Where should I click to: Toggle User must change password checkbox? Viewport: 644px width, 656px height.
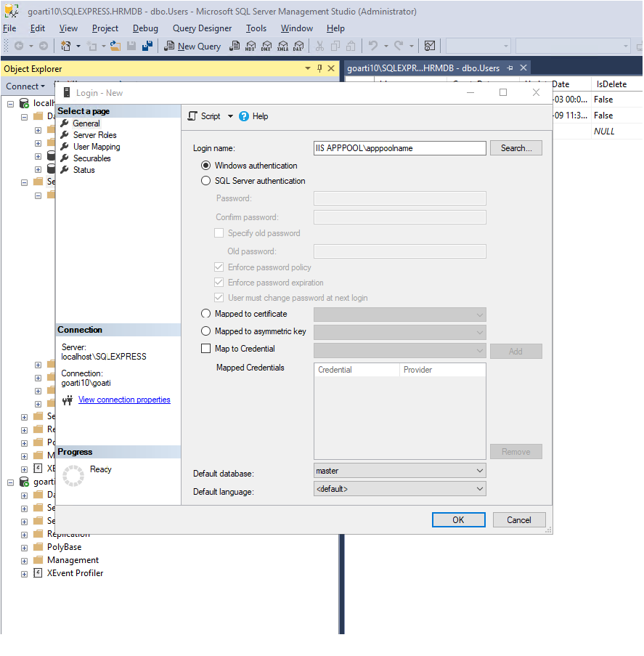(x=219, y=297)
